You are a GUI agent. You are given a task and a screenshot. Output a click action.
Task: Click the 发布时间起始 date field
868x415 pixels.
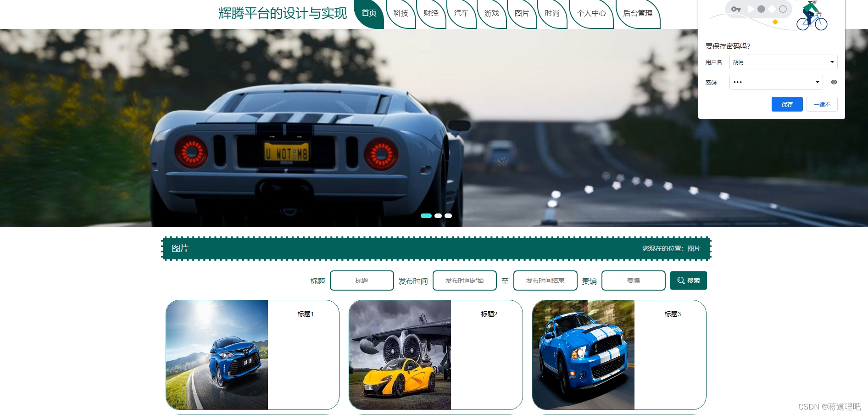(x=464, y=280)
